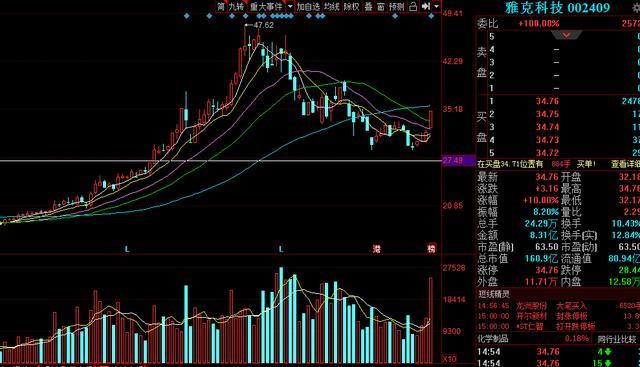Click the 雅克科技 002409 stock title

click(558, 7)
